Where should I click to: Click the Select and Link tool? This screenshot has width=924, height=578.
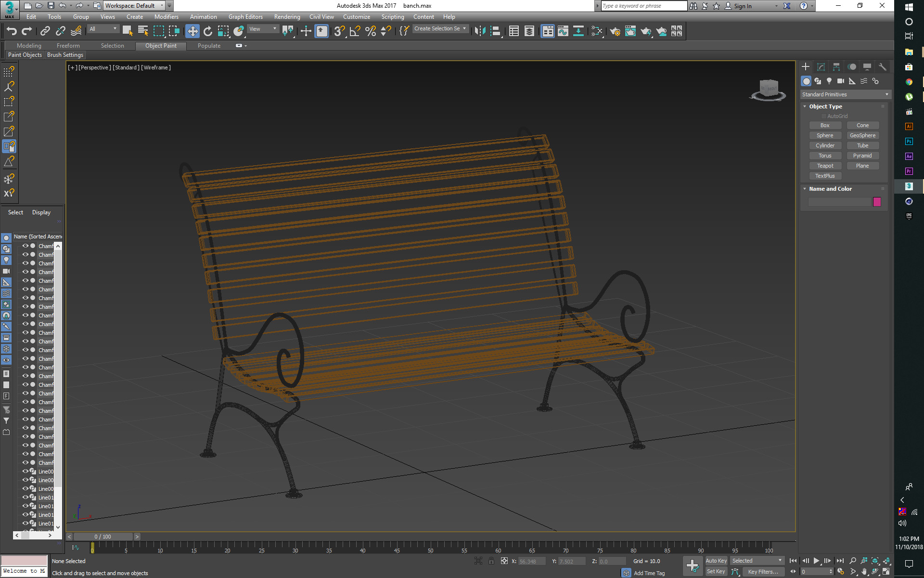[45, 31]
